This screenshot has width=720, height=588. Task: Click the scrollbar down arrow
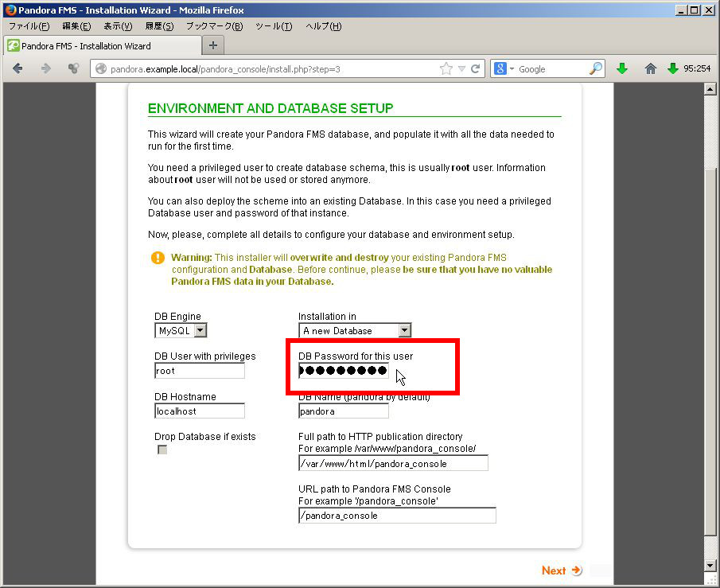click(x=710, y=566)
